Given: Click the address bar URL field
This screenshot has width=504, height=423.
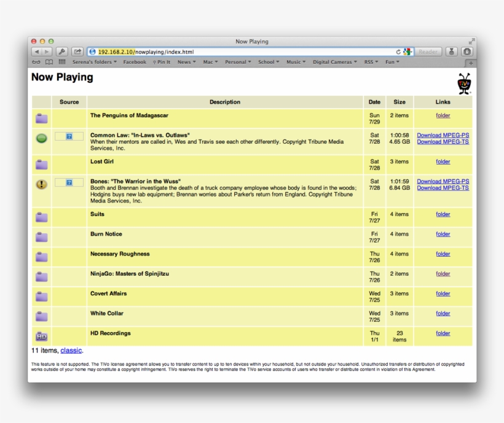Looking at the screenshot, I should coord(246,52).
